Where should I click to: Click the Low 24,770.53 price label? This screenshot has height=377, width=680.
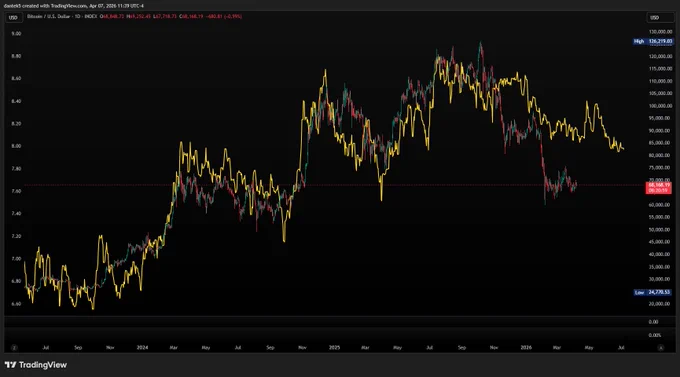[653, 292]
